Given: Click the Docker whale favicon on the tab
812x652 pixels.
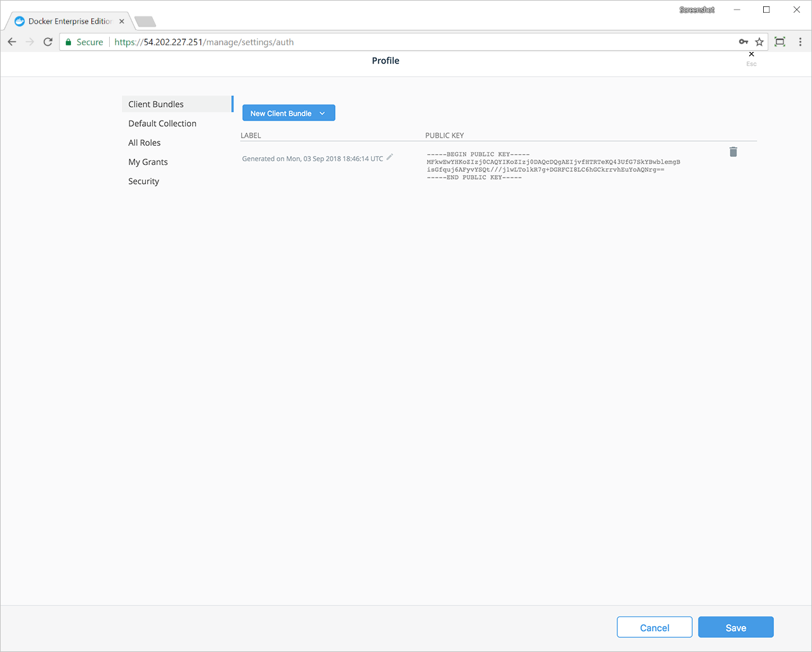Looking at the screenshot, I should 19,21.
